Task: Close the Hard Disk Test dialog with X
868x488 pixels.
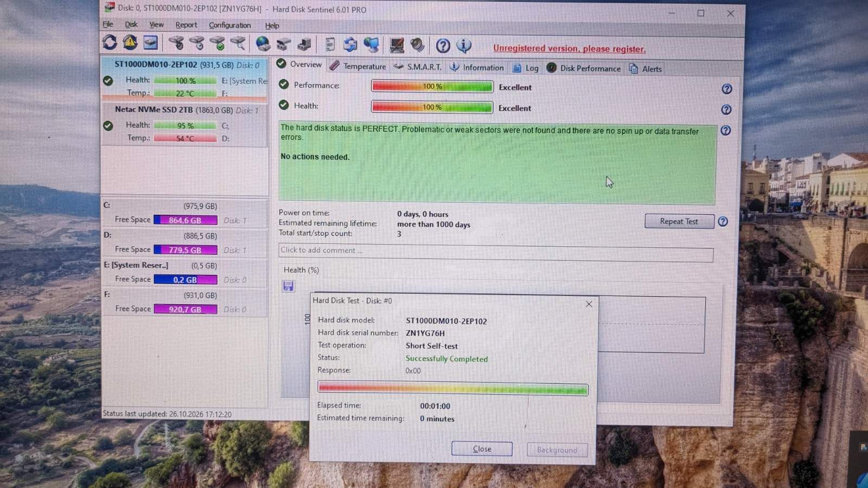Action: [589, 304]
